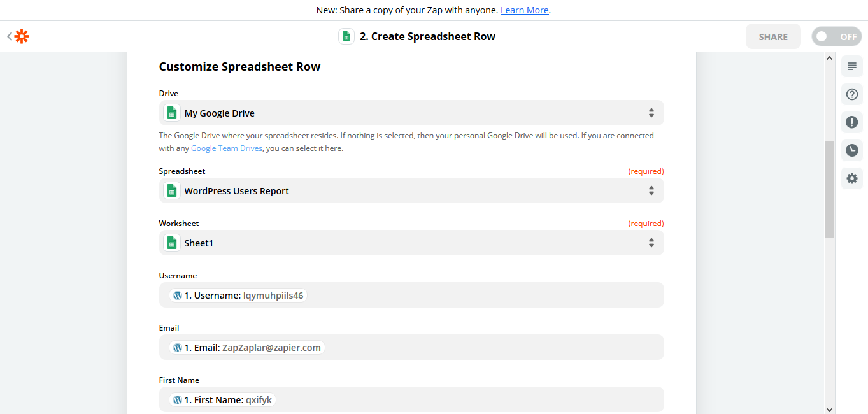Open the Spreadsheet dropdown
868x414 pixels.
[x=411, y=190]
